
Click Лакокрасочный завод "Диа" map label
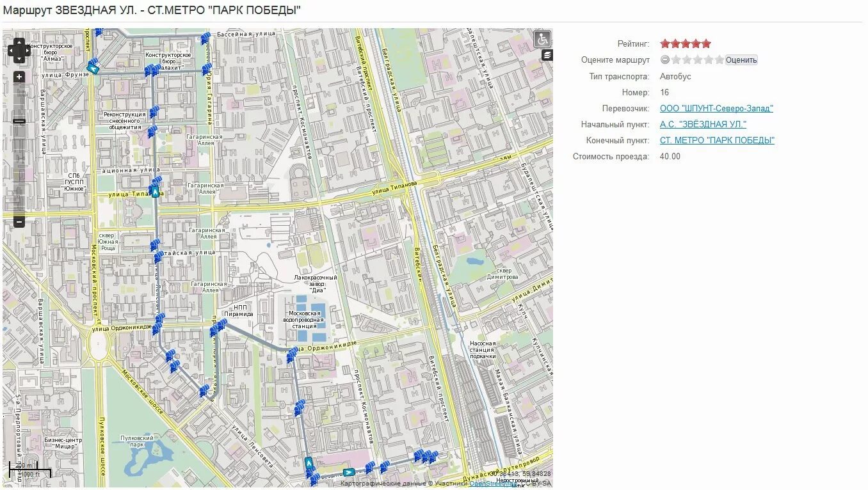tap(316, 283)
